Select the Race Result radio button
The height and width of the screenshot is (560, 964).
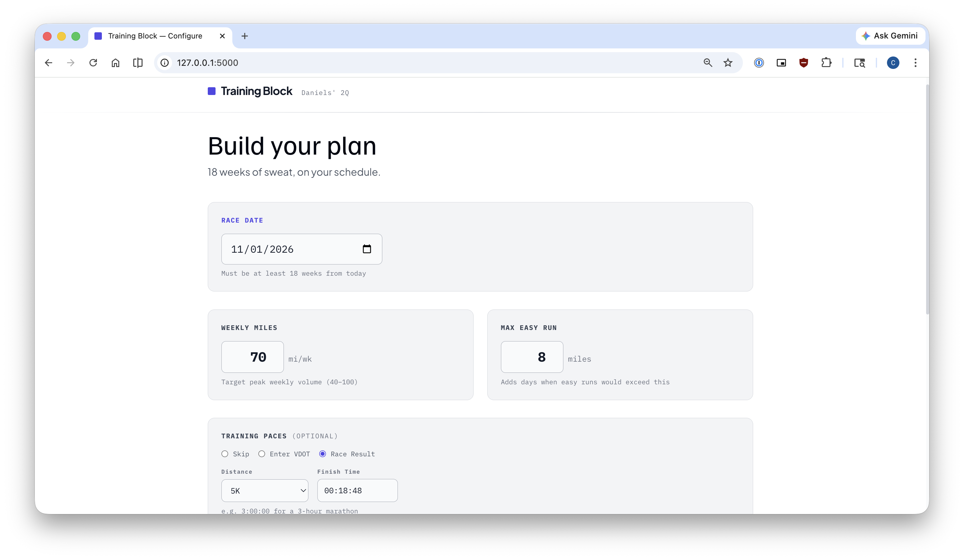coord(322,454)
